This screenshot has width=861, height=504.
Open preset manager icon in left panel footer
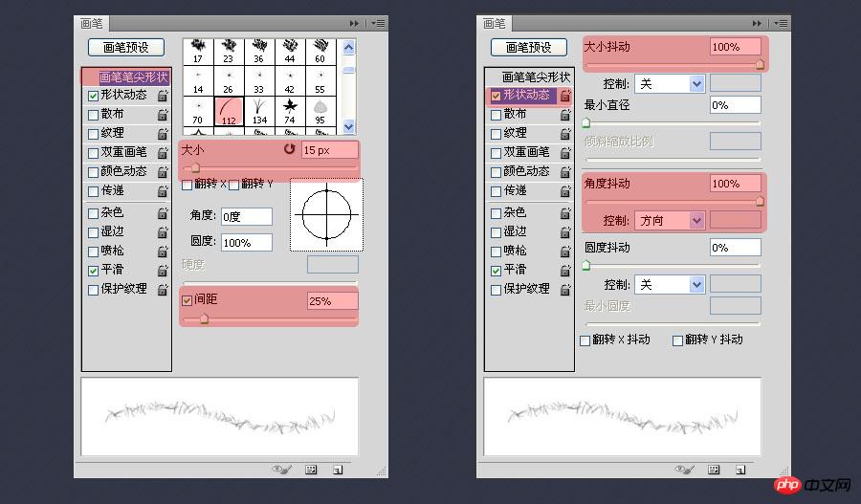pos(311,470)
